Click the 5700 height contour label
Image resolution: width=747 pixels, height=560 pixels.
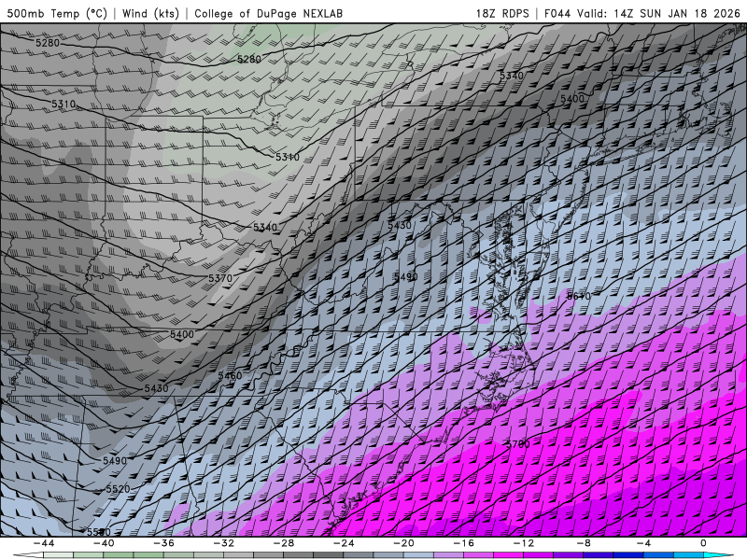[x=518, y=444]
